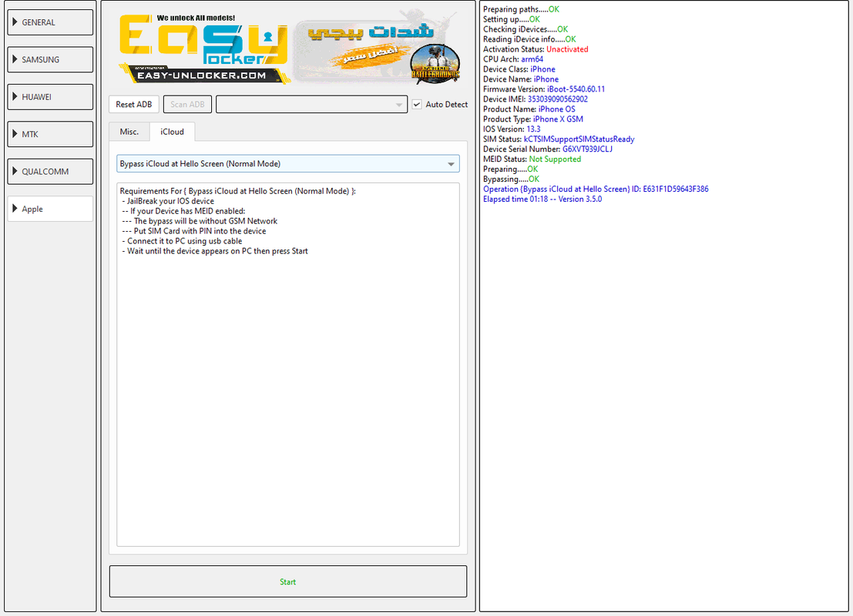Click the 'Device Class: iPhone' log line
Image resolution: width=853 pixels, height=616 pixels.
click(x=519, y=69)
